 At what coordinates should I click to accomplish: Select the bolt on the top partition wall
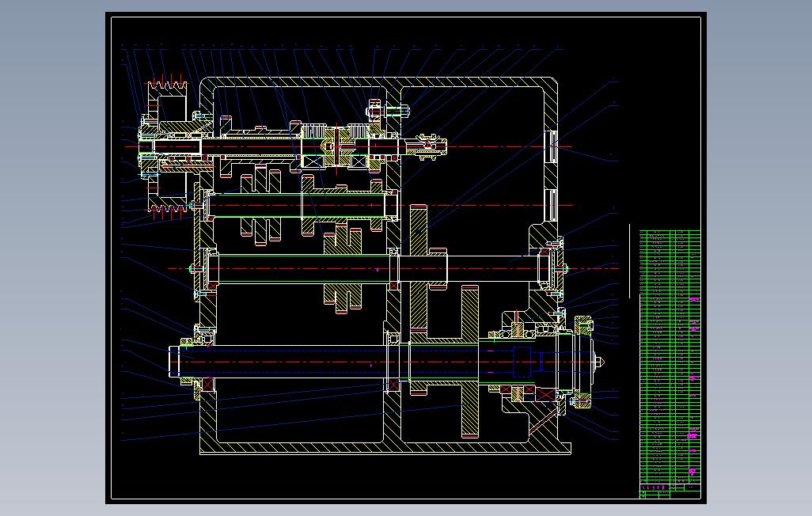[x=389, y=110]
